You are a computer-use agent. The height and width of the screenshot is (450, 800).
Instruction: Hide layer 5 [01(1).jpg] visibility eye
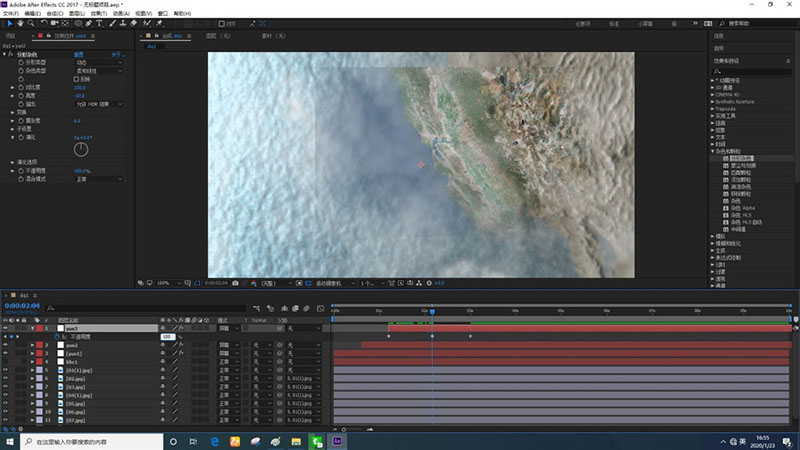[5, 370]
